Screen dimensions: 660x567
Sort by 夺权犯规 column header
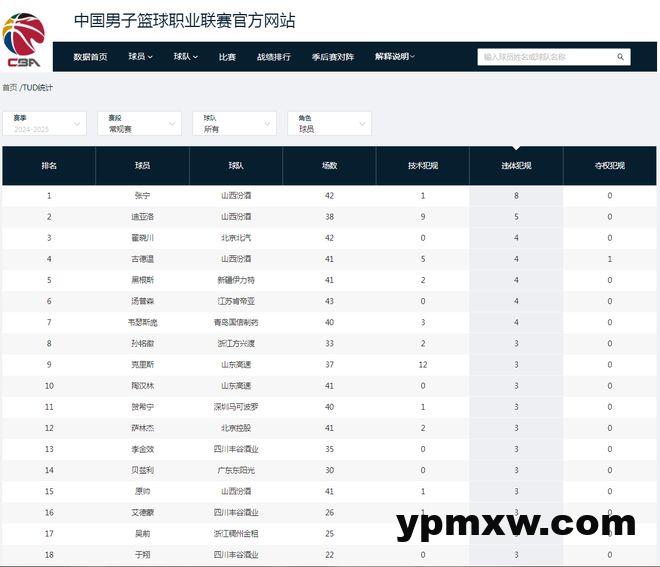pyautogui.click(x=609, y=166)
